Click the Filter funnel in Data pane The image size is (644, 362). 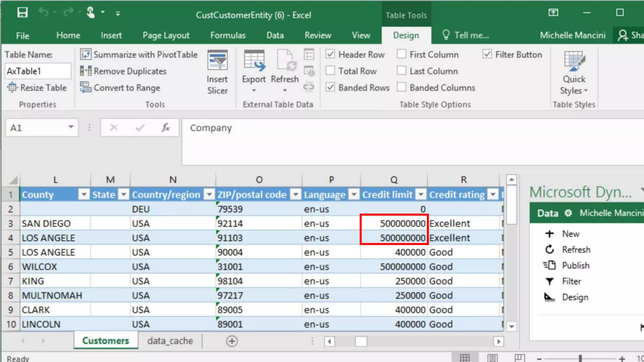click(550, 281)
